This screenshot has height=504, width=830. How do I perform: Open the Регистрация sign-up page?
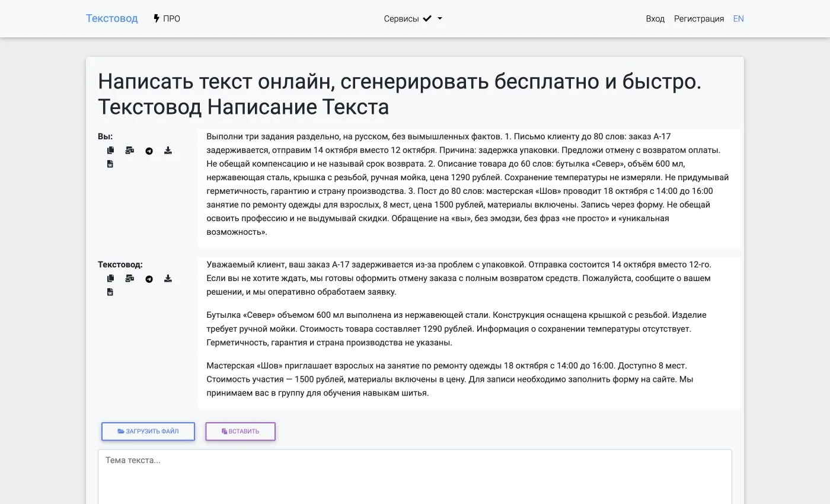[x=699, y=18]
